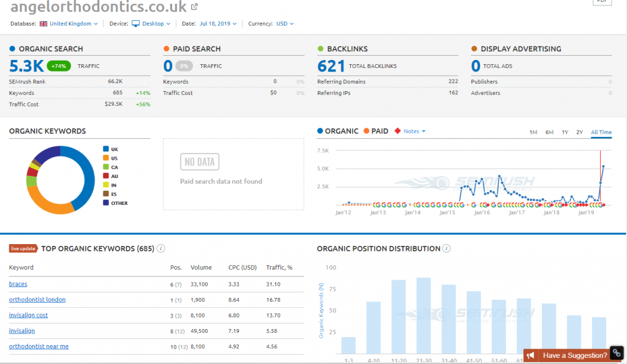
Task: Open external link icon beside domain name
Action: [194, 6]
